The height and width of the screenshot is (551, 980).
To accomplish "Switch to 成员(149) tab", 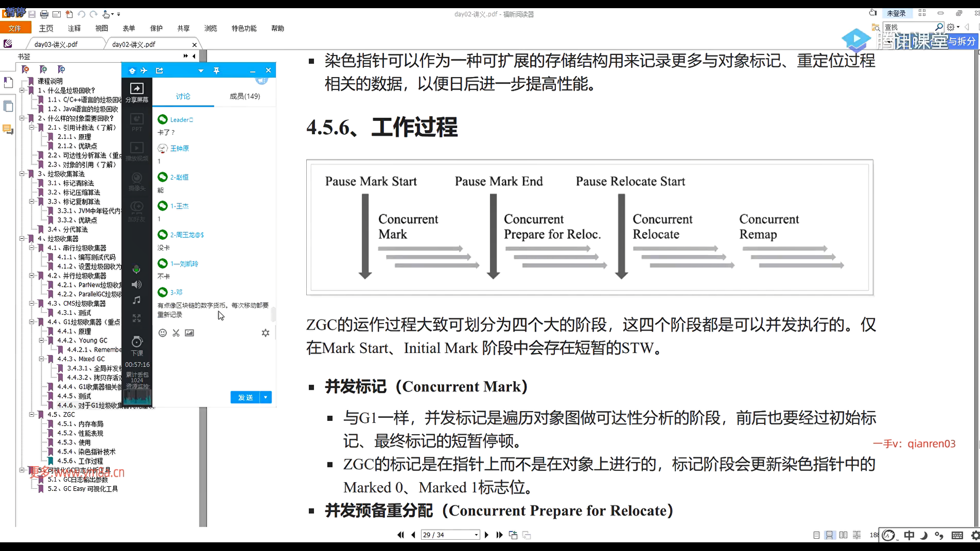I will pos(244,96).
